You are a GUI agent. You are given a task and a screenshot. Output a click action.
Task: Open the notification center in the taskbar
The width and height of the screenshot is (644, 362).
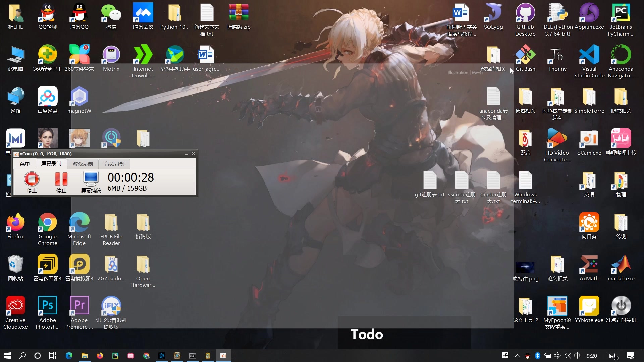pyautogui.click(x=630, y=356)
